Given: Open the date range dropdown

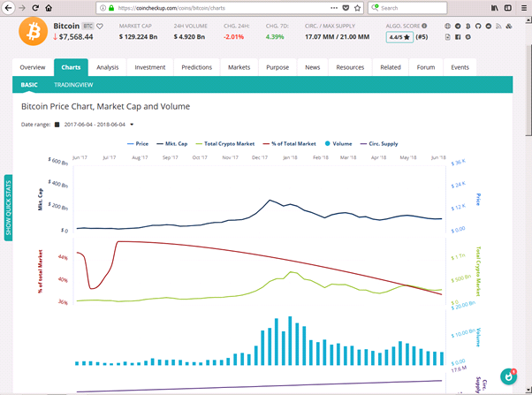Looking at the screenshot, I should (132, 125).
